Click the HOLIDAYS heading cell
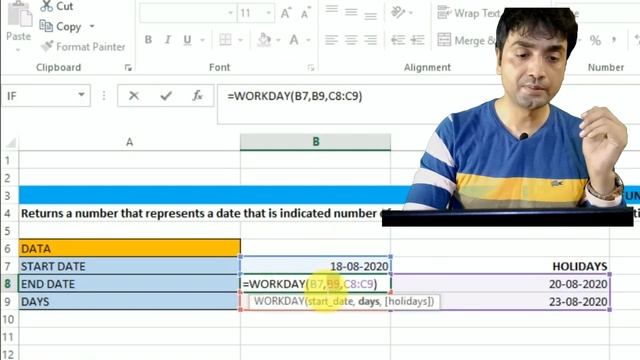Image resolution: width=640 pixels, height=360 pixels. tap(500, 266)
